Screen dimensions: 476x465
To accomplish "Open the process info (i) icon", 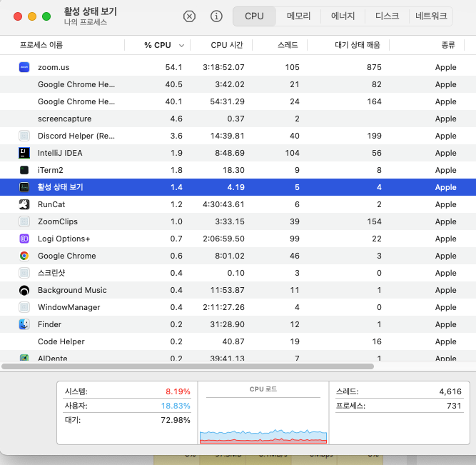I will (x=216, y=16).
